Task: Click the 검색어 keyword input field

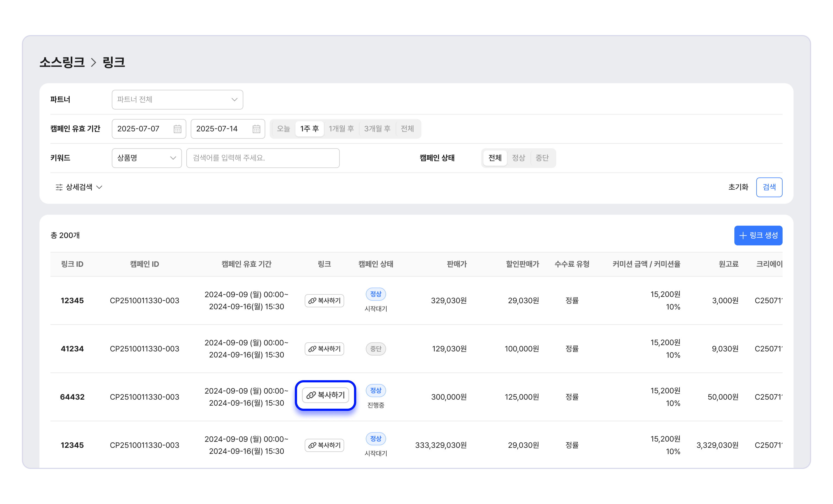Action: pos(263,158)
